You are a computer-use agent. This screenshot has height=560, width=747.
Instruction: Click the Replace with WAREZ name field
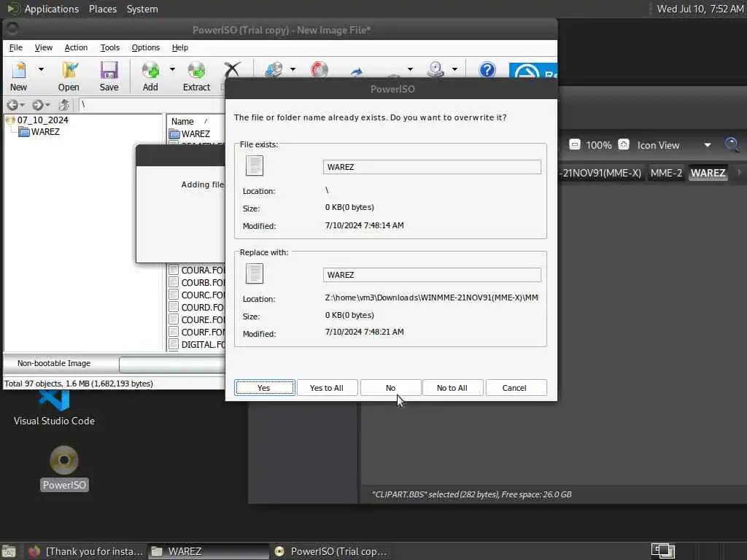[432, 275]
